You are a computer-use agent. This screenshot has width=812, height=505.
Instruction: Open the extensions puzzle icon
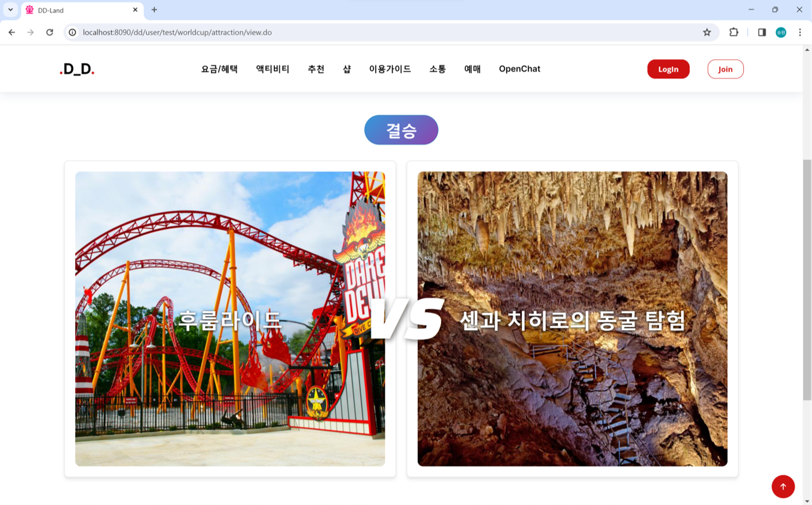[734, 32]
